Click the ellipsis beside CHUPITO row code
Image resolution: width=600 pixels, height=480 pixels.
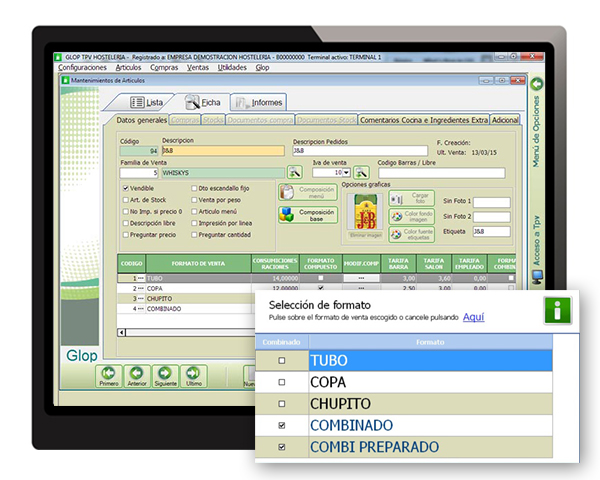pyautogui.click(x=141, y=299)
